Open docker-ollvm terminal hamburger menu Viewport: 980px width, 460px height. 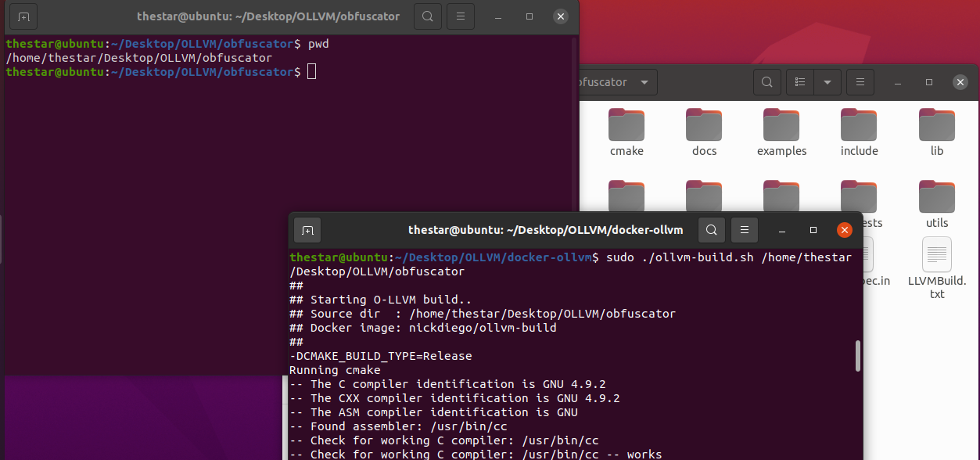click(x=745, y=230)
